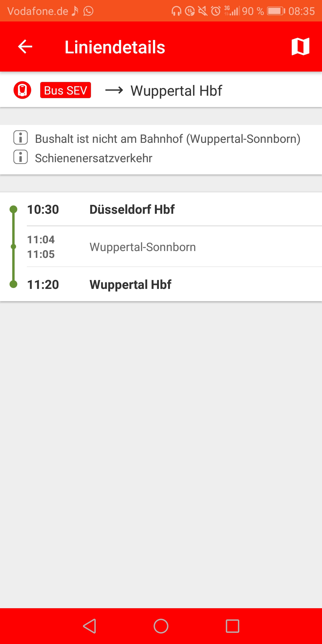Open the Düsseldorf Hbf stop

[132, 209]
